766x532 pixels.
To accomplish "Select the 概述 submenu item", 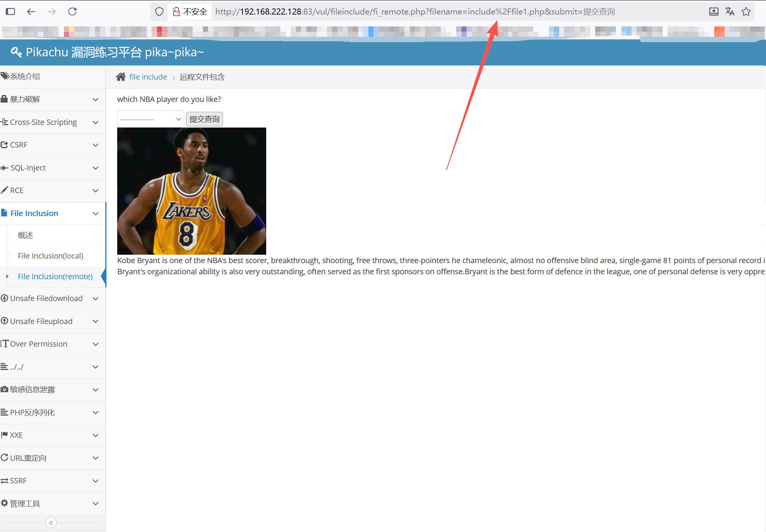I will click(25, 235).
